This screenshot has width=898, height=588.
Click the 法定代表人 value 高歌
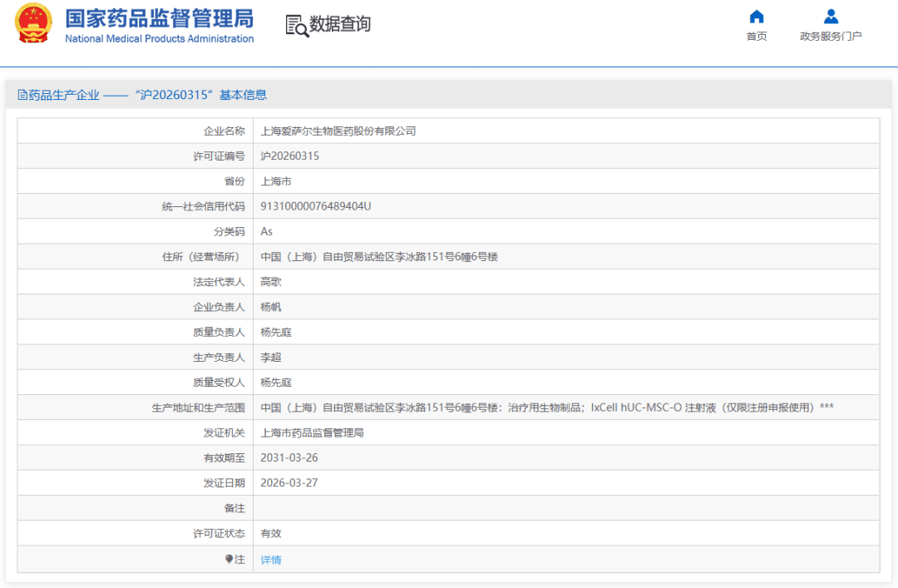tap(270, 281)
